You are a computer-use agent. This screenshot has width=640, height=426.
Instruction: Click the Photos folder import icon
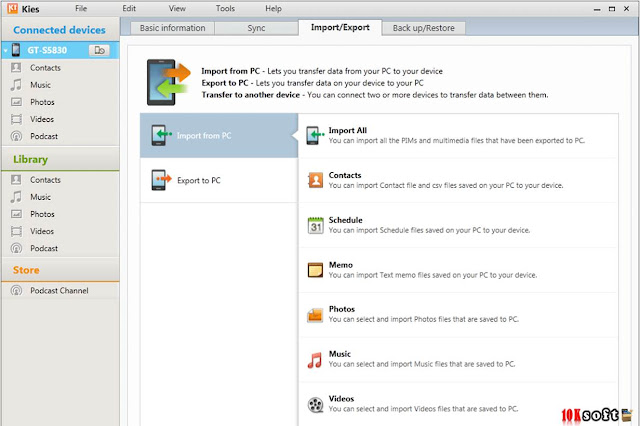pyautogui.click(x=316, y=315)
